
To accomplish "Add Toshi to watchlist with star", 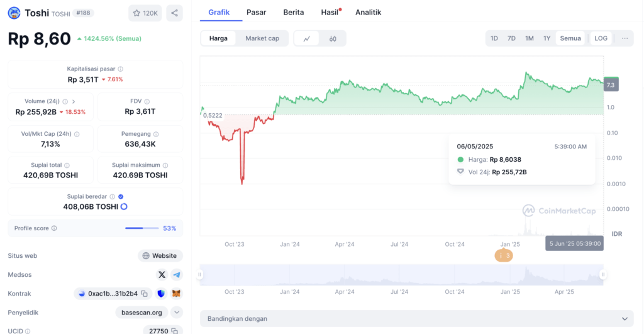I will 136,13.
